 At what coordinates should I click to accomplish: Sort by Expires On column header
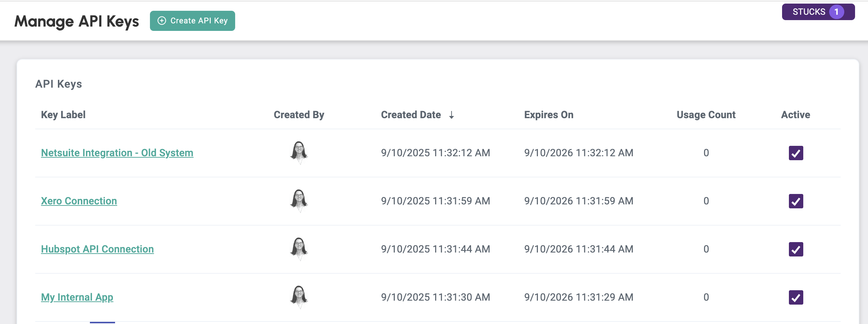pos(549,115)
